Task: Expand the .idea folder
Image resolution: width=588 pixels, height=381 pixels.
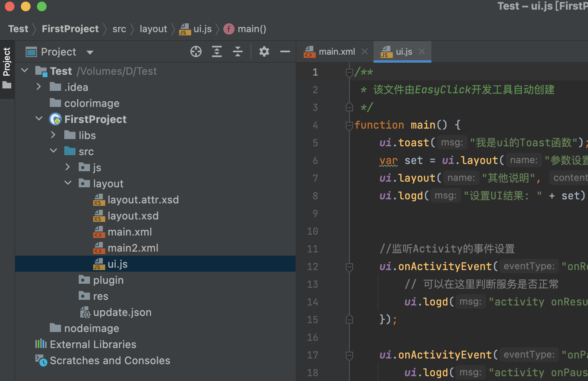Action: 39,86
